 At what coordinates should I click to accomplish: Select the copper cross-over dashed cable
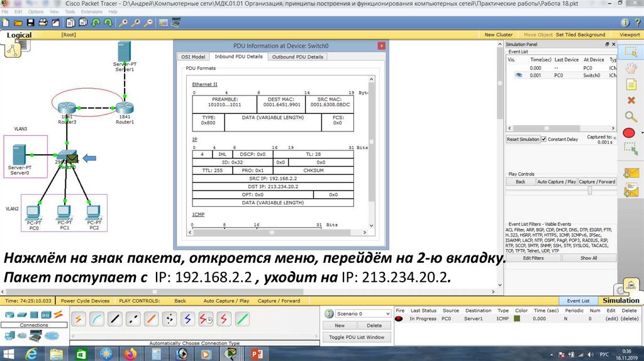coord(133,319)
